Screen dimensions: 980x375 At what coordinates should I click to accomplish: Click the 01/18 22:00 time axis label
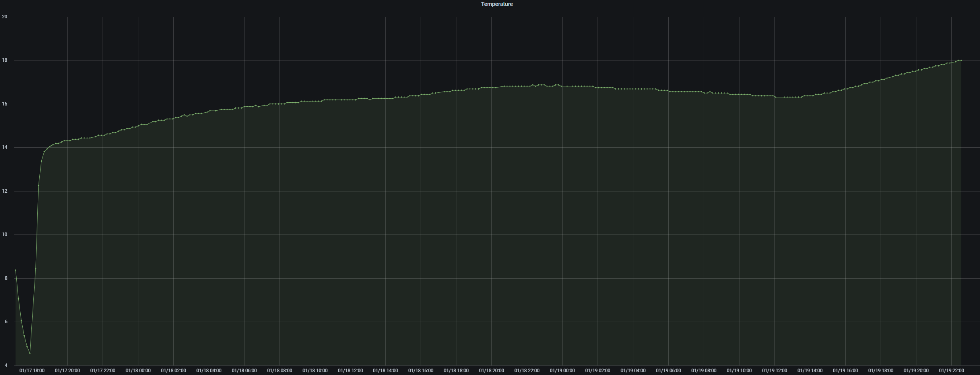(x=527, y=371)
